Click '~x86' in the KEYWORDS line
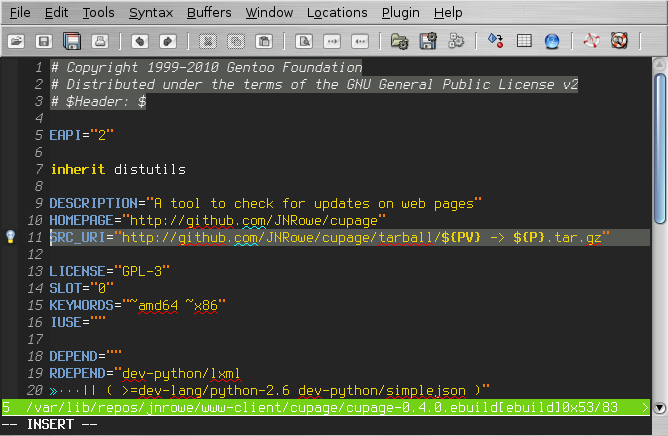The image size is (668, 436). click(x=202, y=306)
